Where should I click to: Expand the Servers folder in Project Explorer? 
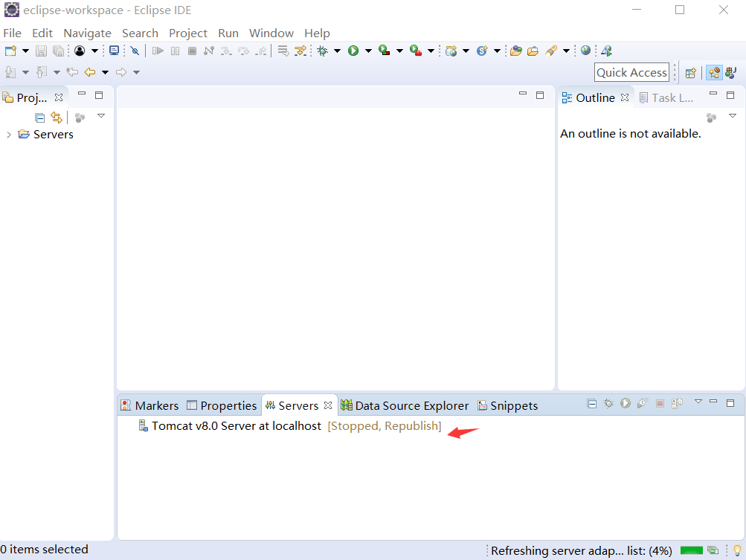(9, 135)
